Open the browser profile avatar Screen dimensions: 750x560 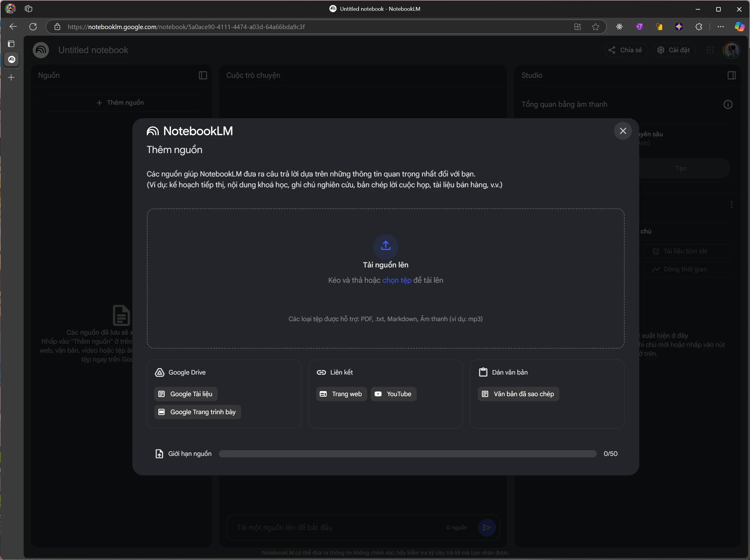click(x=11, y=8)
